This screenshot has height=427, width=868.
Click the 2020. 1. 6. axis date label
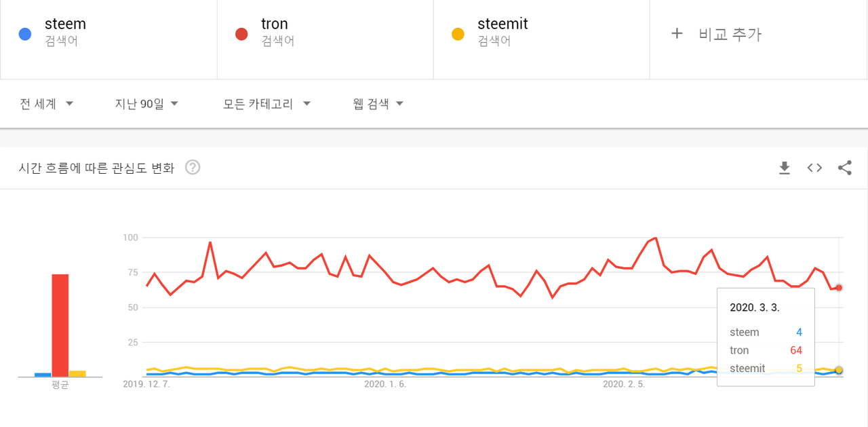[385, 384]
